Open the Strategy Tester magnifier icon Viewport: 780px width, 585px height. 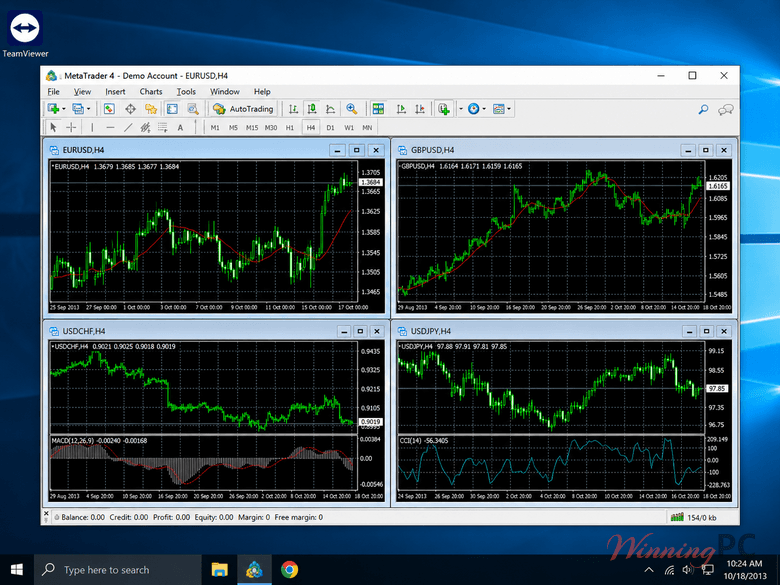193,108
